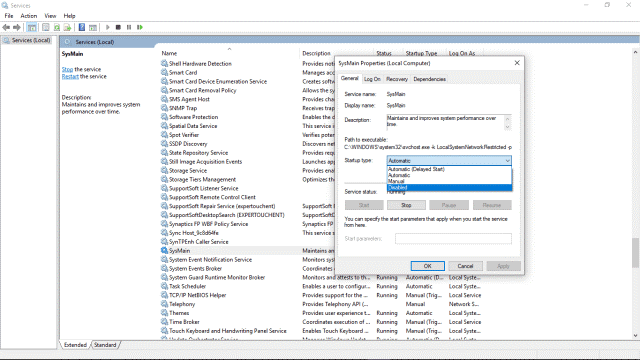The height and width of the screenshot is (360, 640).
Task: Click gear icon beside Task Scheduler
Action: tap(164, 286)
